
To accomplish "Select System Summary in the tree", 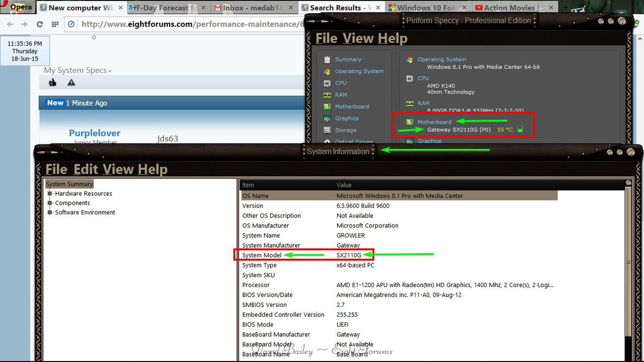I will (x=70, y=184).
